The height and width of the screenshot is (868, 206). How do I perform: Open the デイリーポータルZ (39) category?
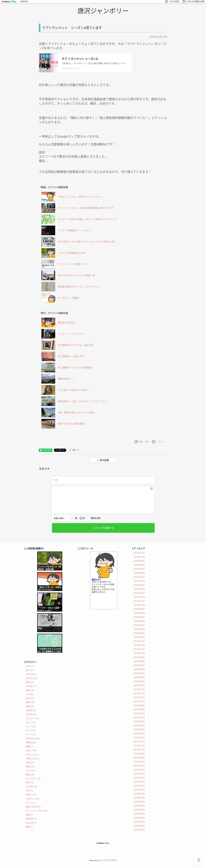click(36, 811)
